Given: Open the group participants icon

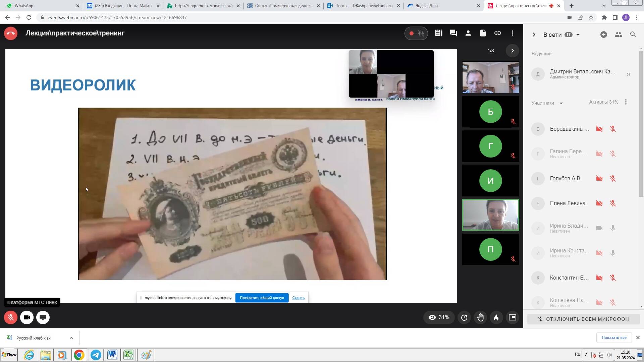Looking at the screenshot, I should [x=619, y=35].
